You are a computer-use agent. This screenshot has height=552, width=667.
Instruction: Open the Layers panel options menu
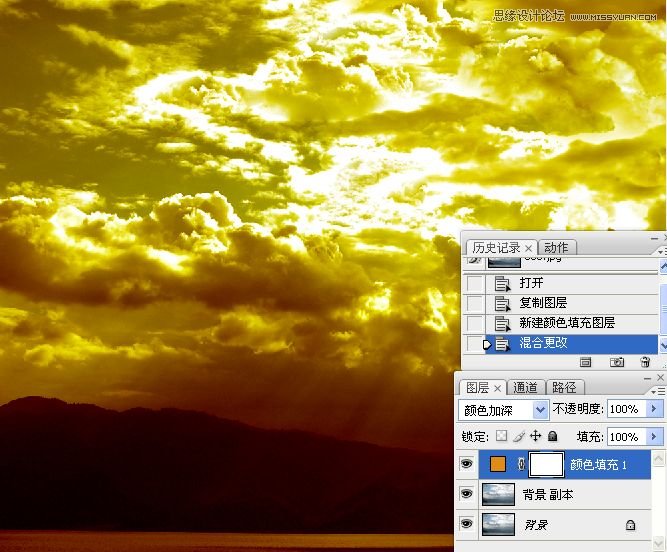[658, 391]
